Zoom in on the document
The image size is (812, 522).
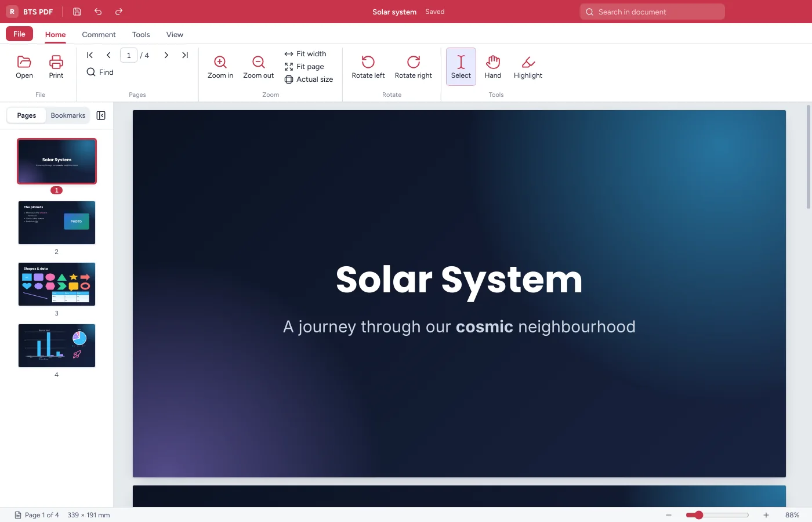coord(220,67)
